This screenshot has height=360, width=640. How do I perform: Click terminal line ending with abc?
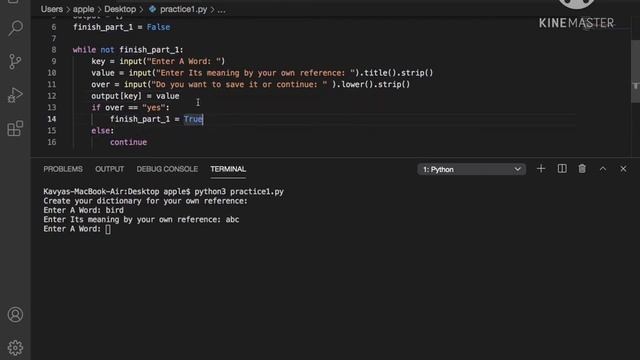[141, 220]
